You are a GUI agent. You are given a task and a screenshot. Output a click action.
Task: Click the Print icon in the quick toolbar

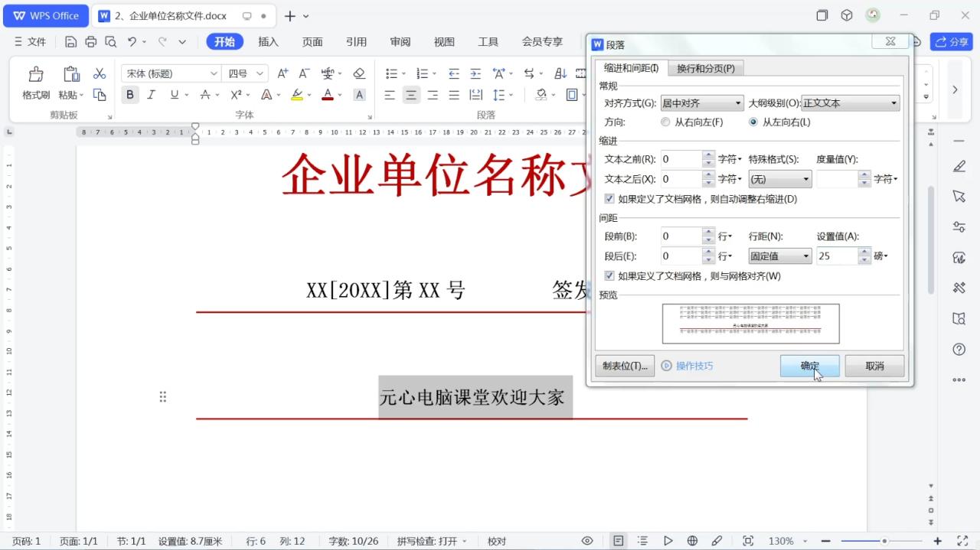point(91,41)
